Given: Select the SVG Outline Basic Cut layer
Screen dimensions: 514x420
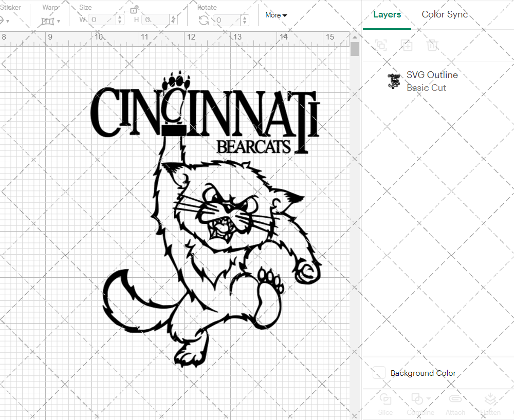Looking at the screenshot, I should (432, 81).
